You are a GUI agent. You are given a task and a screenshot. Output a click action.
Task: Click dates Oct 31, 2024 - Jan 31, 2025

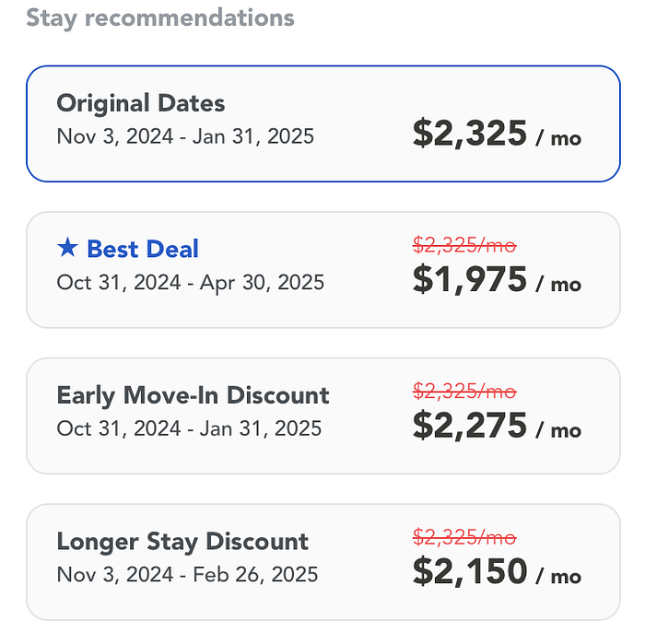coord(189,427)
